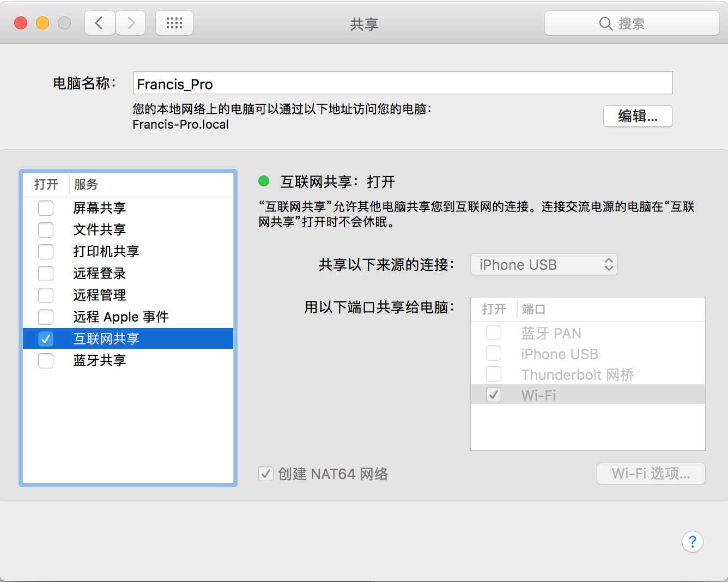The height and width of the screenshot is (582, 728).
Task: Select 远程 Apple 事件 service row
Action: (128, 317)
